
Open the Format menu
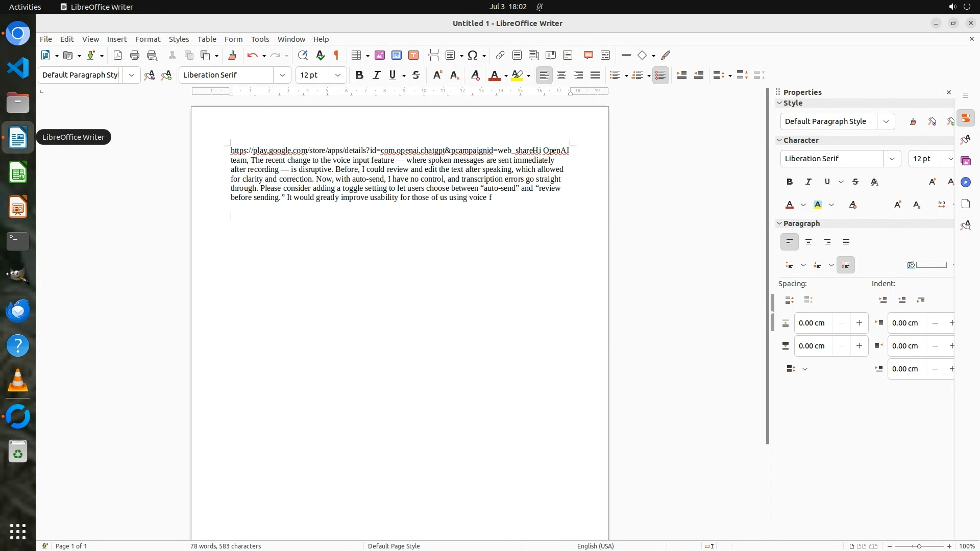coord(148,39)
